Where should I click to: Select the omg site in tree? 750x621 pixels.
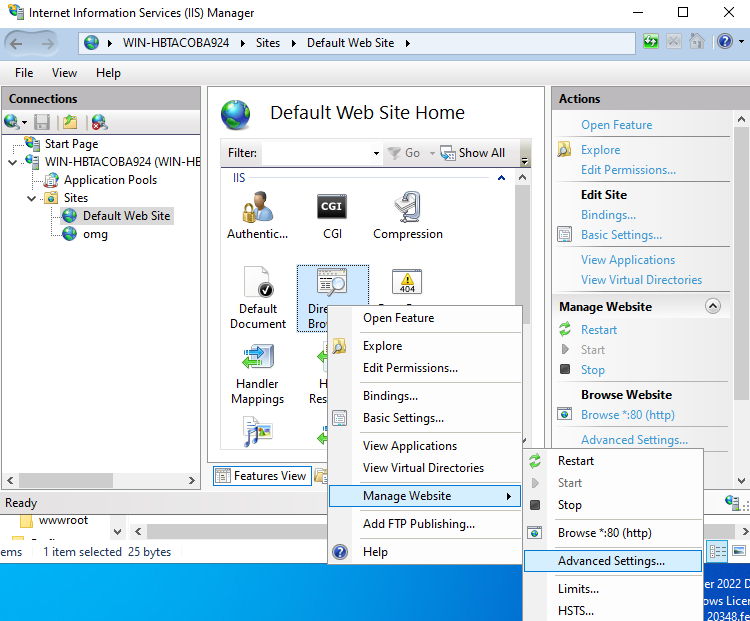(95, 234)
